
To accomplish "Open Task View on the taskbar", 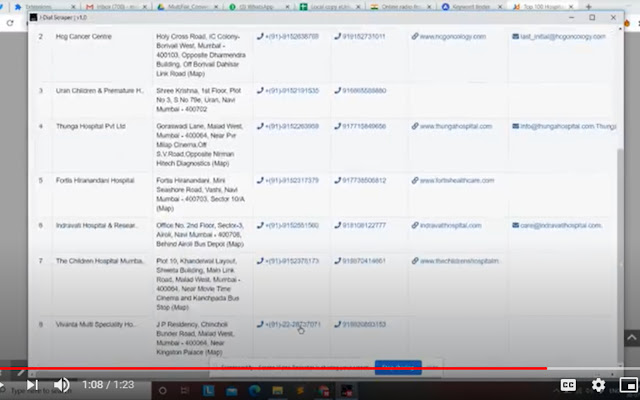I will [185, 391].
